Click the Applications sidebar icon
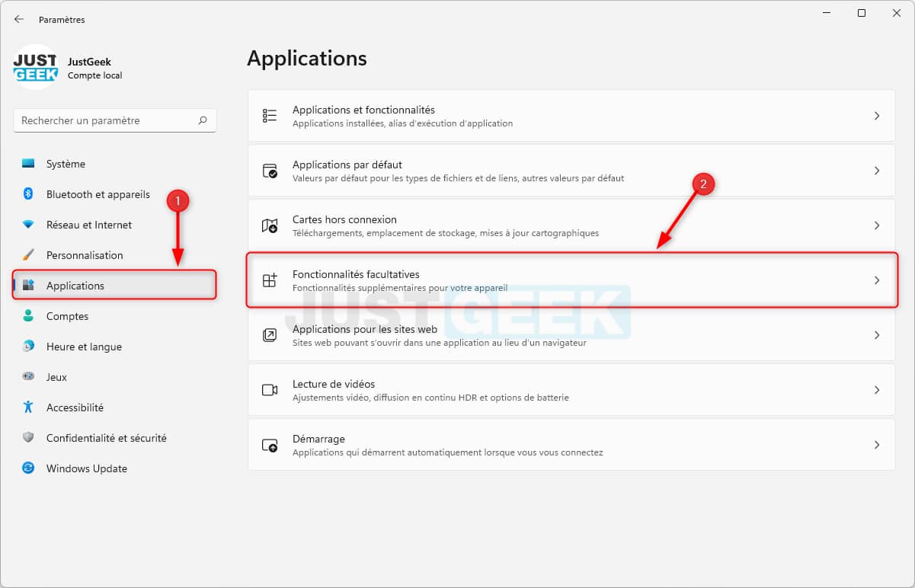Viewport: 915px width, 588px height. click(x=28, y=286)
